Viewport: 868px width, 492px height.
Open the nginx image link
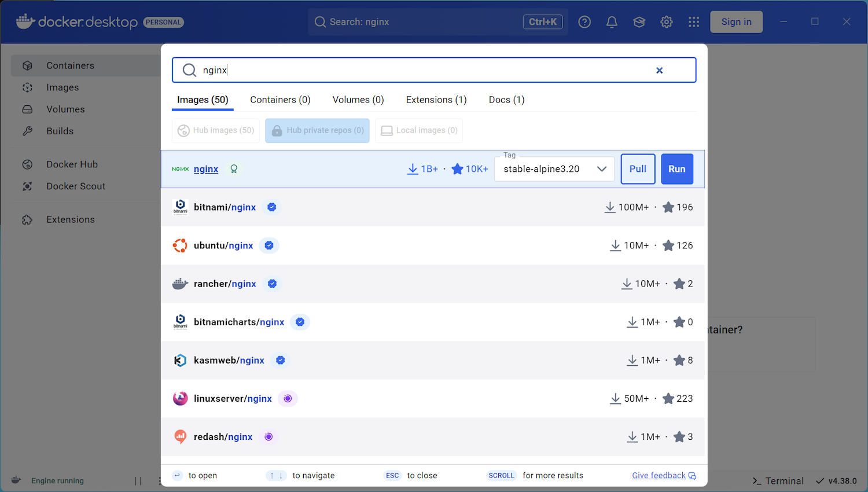206,169
